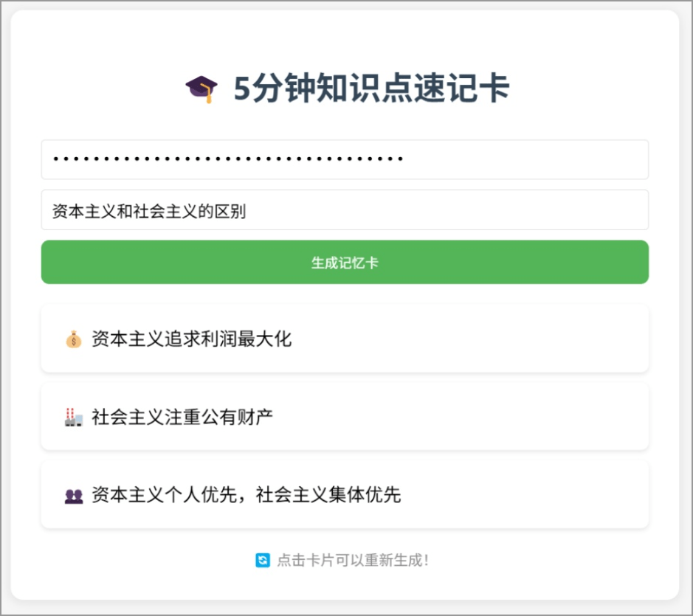Regenerate the 资本主义个人优先 card
Screen dimensions: 693x616
click(x=345, y=494)
